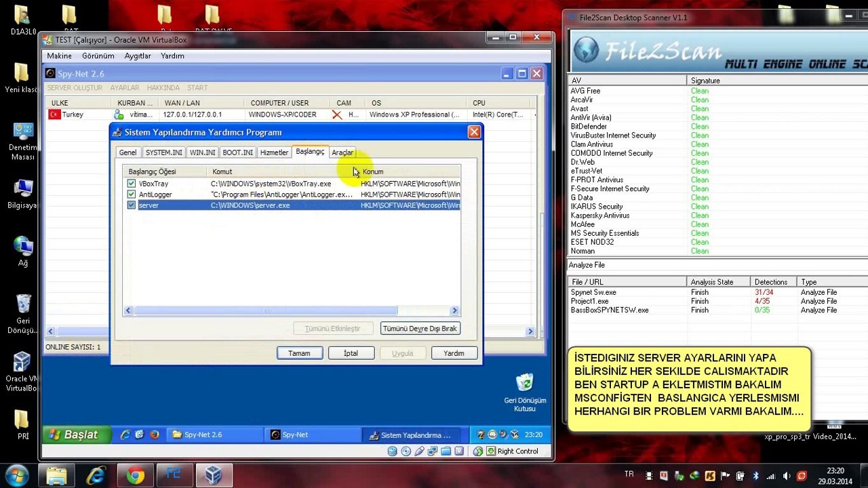
Task: Open the Yeni klasör desktop folder
Action: [22, 78]
